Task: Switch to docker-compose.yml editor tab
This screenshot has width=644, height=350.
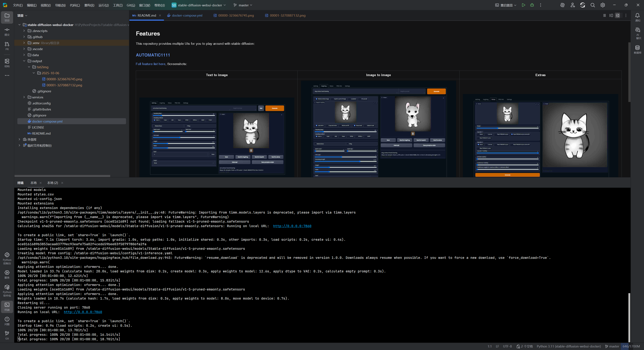Action: point(187,15)
